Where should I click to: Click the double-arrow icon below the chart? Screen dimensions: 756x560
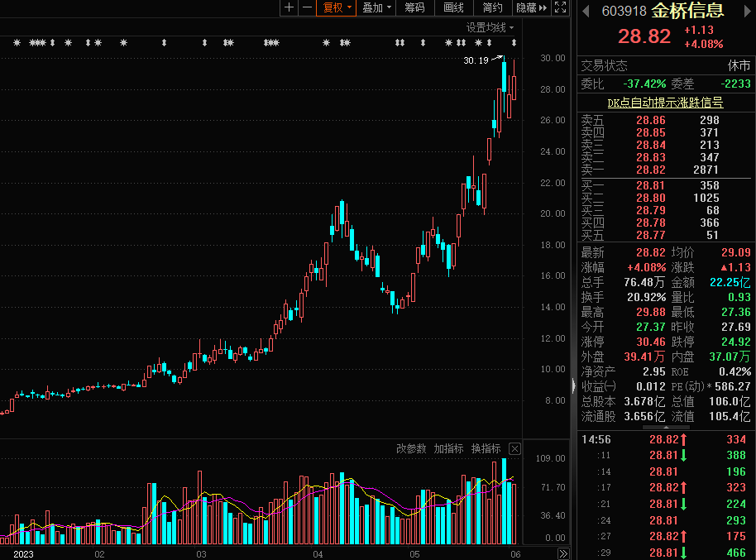click(562, 553)
